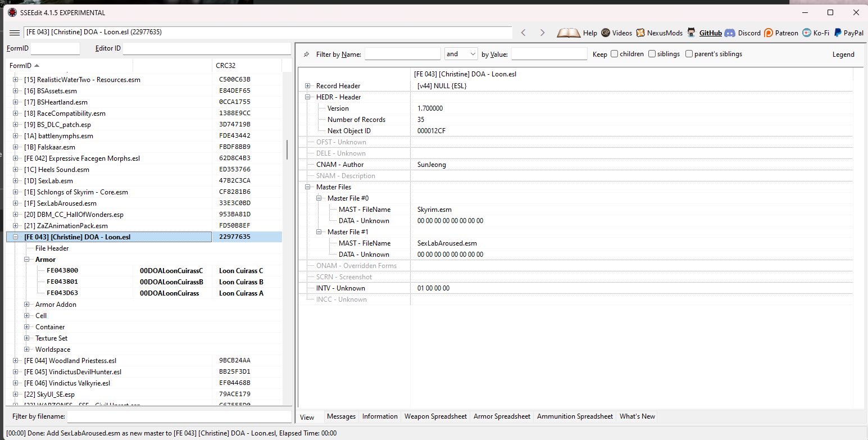The image size is (868, 440).
Task: Open the hamburger main menu
Action: (x=15, y=33)
